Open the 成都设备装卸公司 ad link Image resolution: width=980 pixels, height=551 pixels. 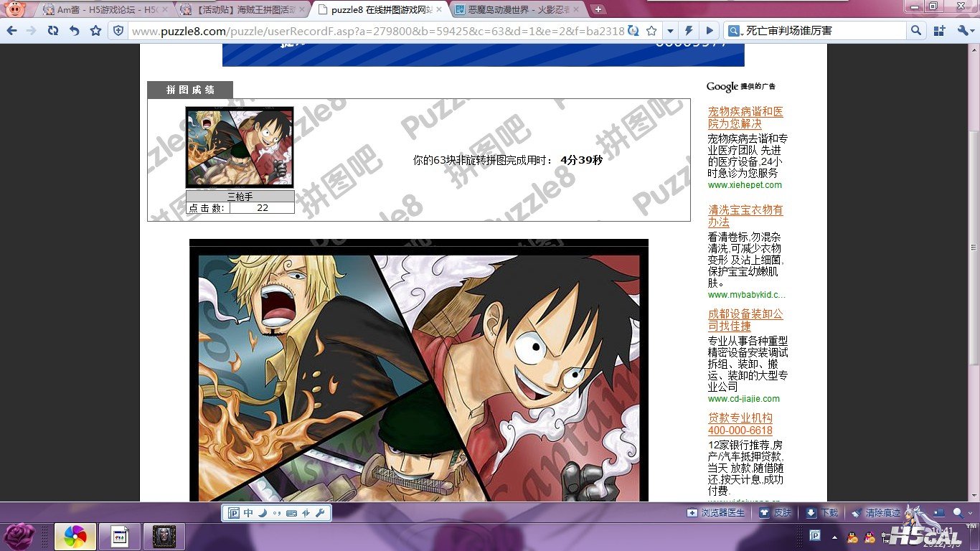click(745, 320)
